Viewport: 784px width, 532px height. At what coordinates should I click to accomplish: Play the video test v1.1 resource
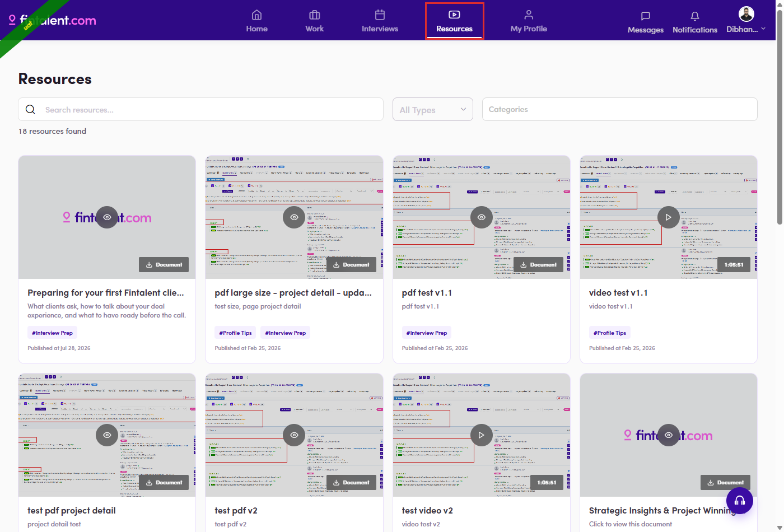(x=668, y=217)
